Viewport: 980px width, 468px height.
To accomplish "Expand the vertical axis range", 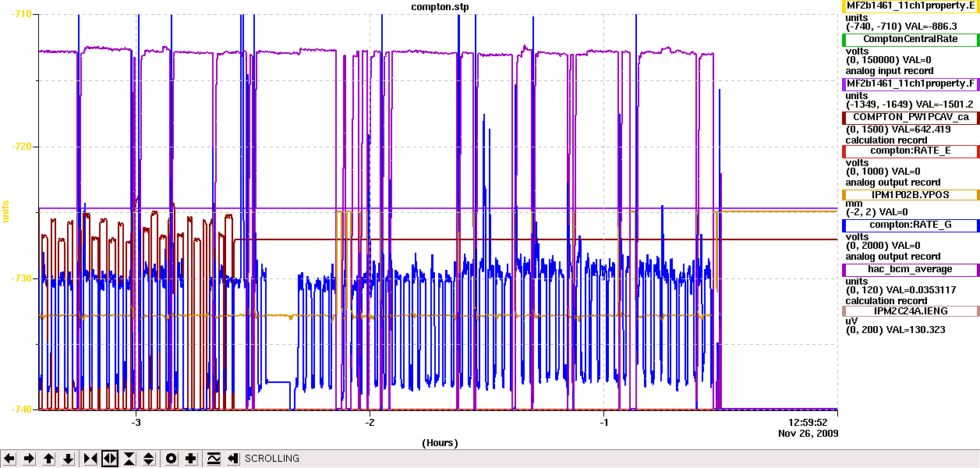I will [149, 459].
